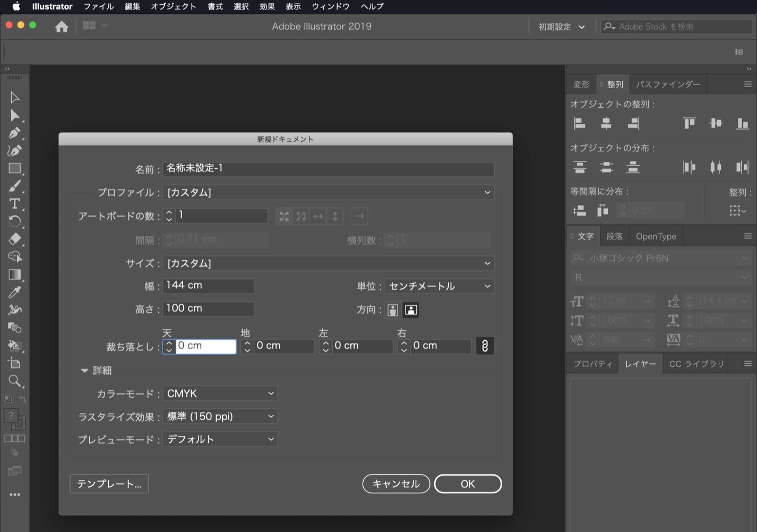757x532 pixels.
Task: Open the プレビューモード dropdown
Action: point(220,439)
